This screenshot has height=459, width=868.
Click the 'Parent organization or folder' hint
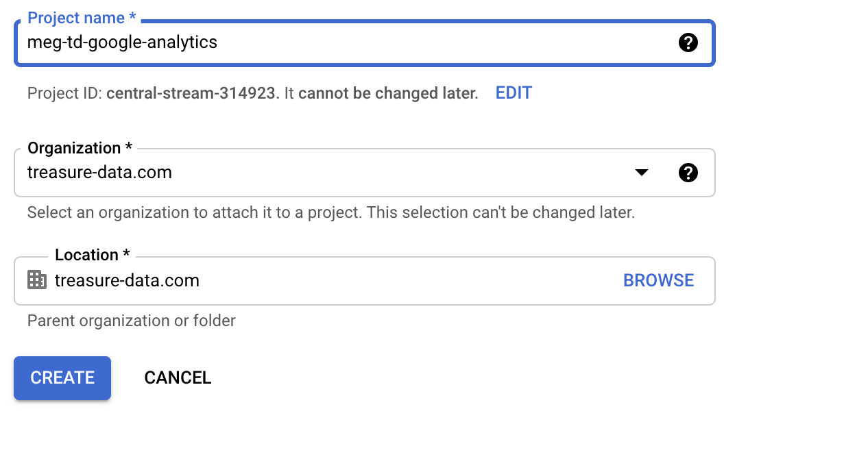[131, 321]
